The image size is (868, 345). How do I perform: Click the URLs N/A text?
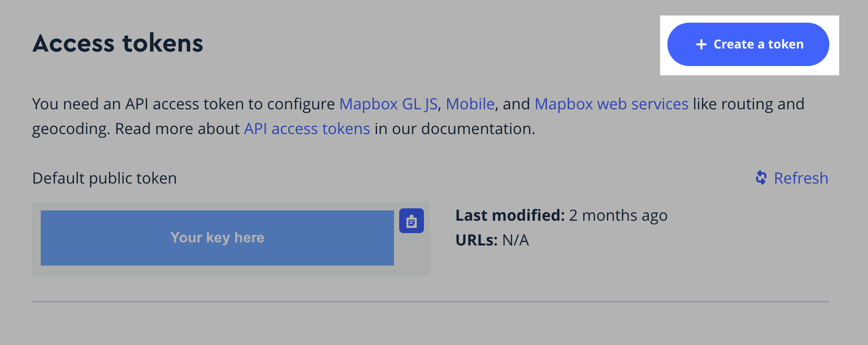(x=492, y=240)
